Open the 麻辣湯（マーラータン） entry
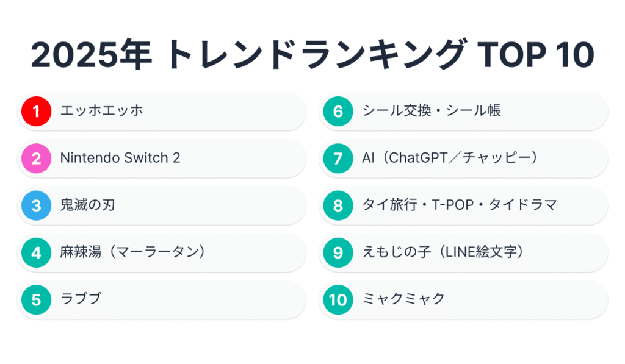 click(132, 252)
